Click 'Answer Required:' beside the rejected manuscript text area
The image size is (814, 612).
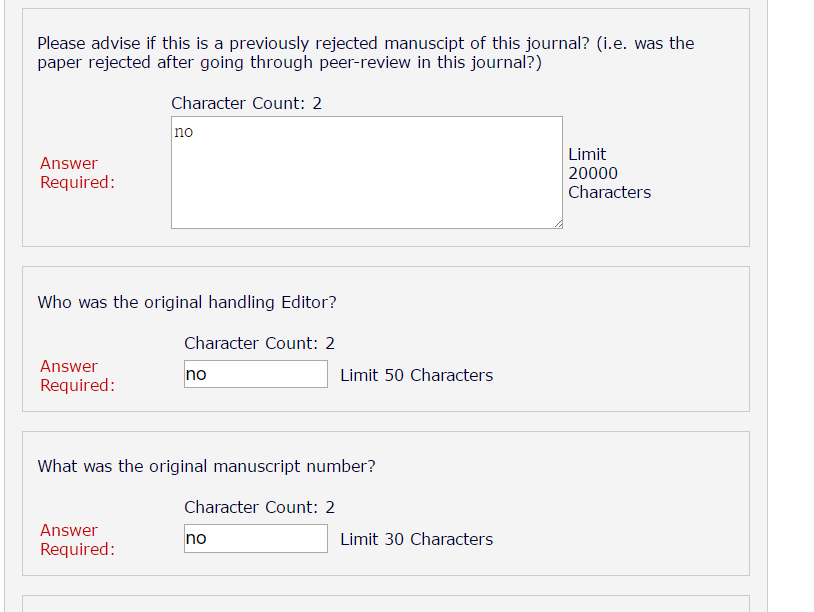pos(76,173)
